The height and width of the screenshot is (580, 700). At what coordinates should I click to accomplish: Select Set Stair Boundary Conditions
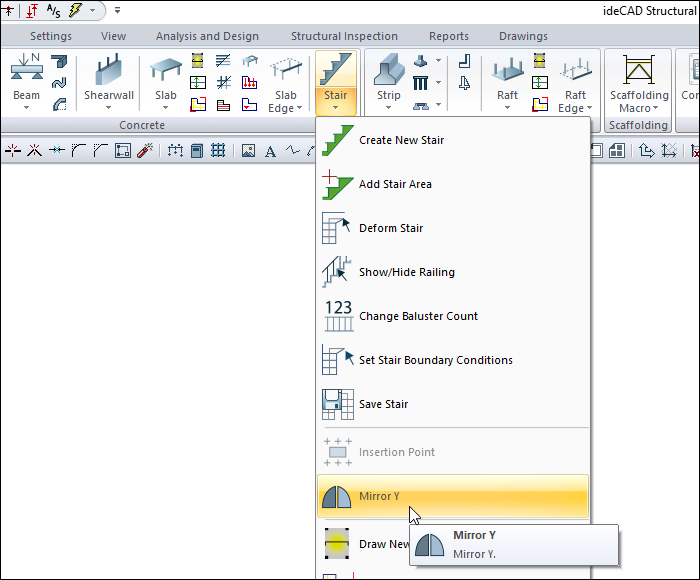click(x=453, y=360)
